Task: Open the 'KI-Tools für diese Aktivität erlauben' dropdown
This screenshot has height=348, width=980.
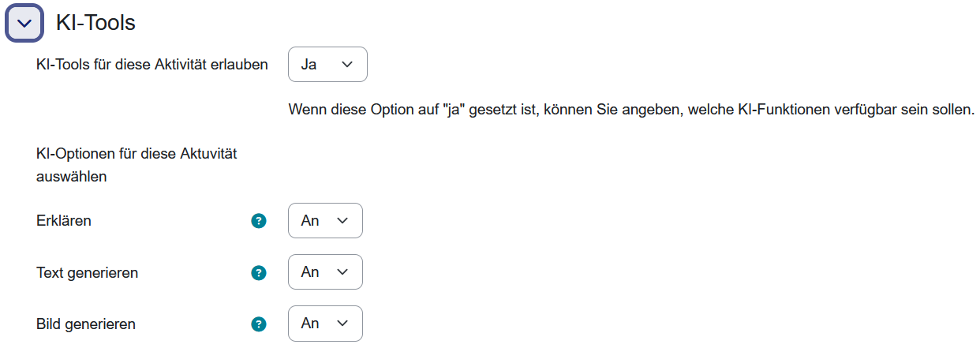Action: click(327, 65)
